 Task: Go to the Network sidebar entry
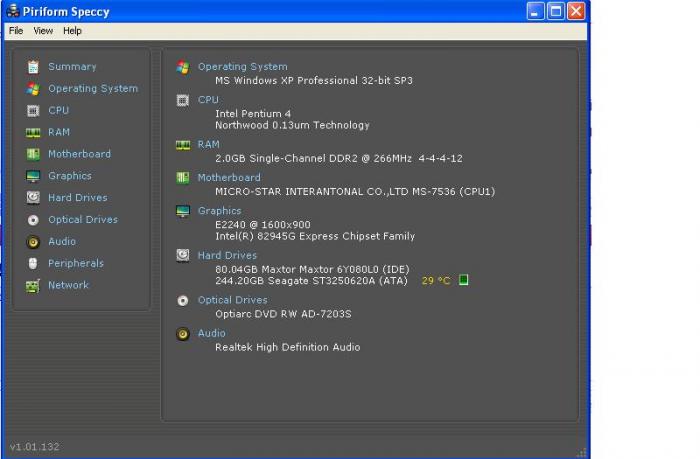pyautogui.click(x=68, y=285)
